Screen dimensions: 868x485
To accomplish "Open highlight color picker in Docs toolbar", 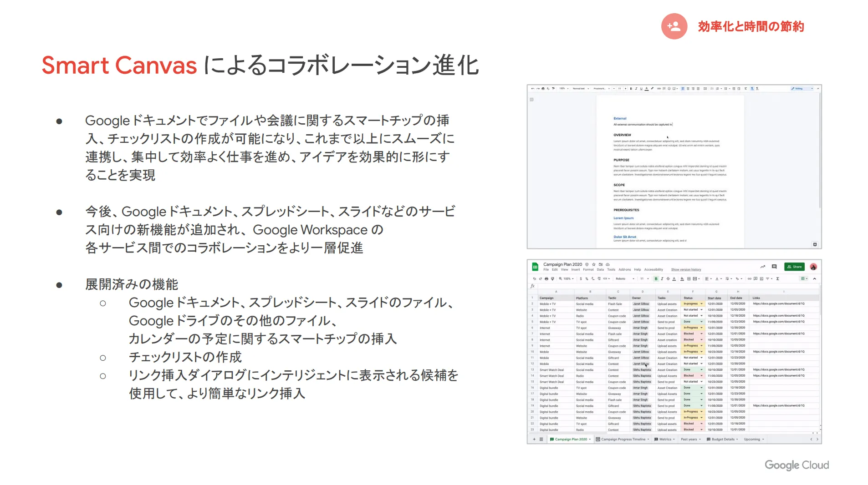I will click(652, 89).
